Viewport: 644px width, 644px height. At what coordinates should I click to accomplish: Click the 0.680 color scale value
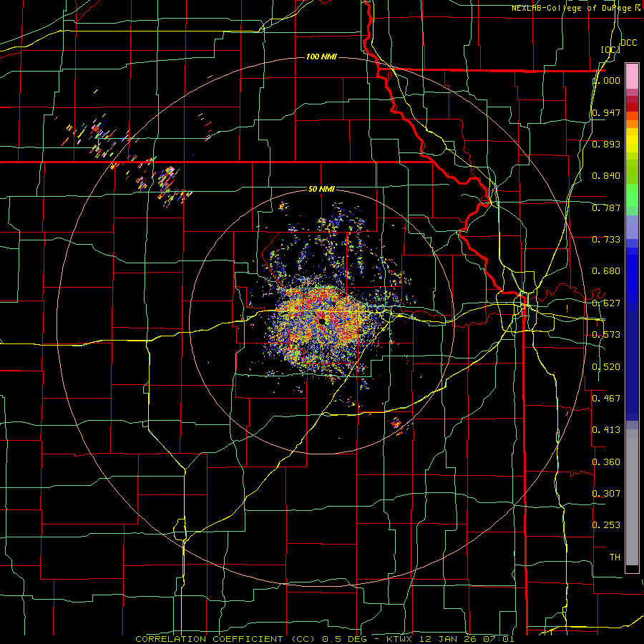pyautogui.click(x=606, y=271)
